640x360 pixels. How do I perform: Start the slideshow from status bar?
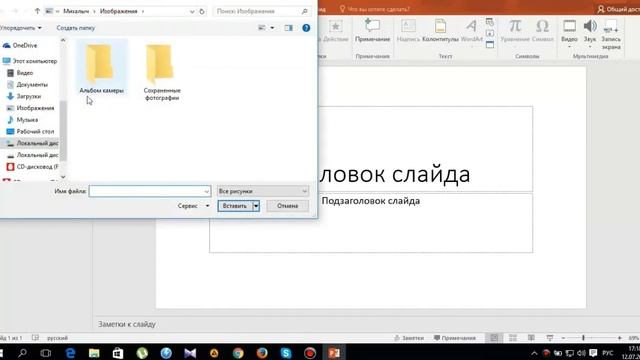[x=550, y=338]
